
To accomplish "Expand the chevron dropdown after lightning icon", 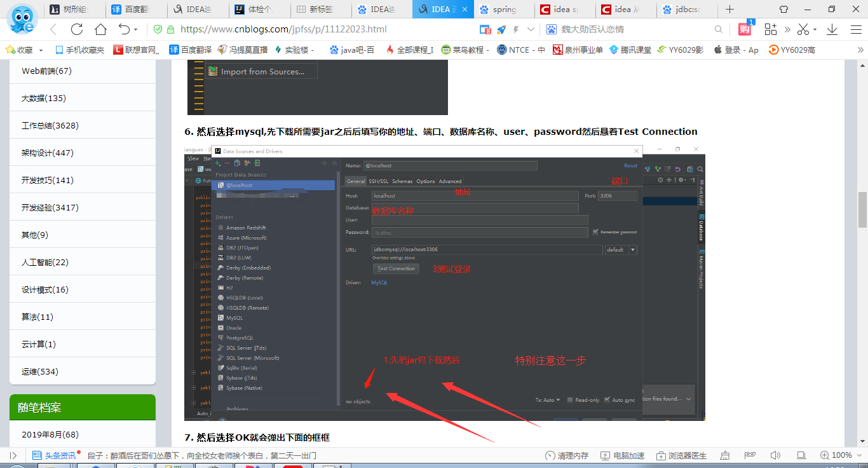I will [531, 29].
